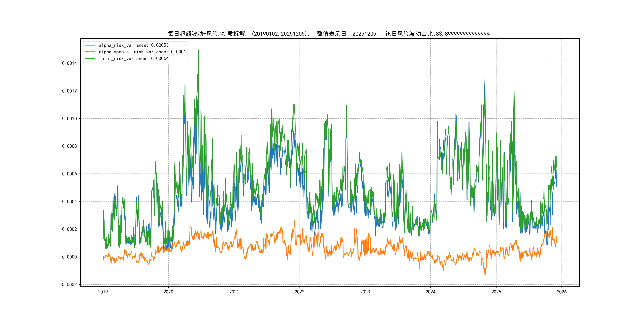Screen dimensions: 644x322
Task: Click the 0.0000 y-axis tick label
Action: (x=70, y=257)
